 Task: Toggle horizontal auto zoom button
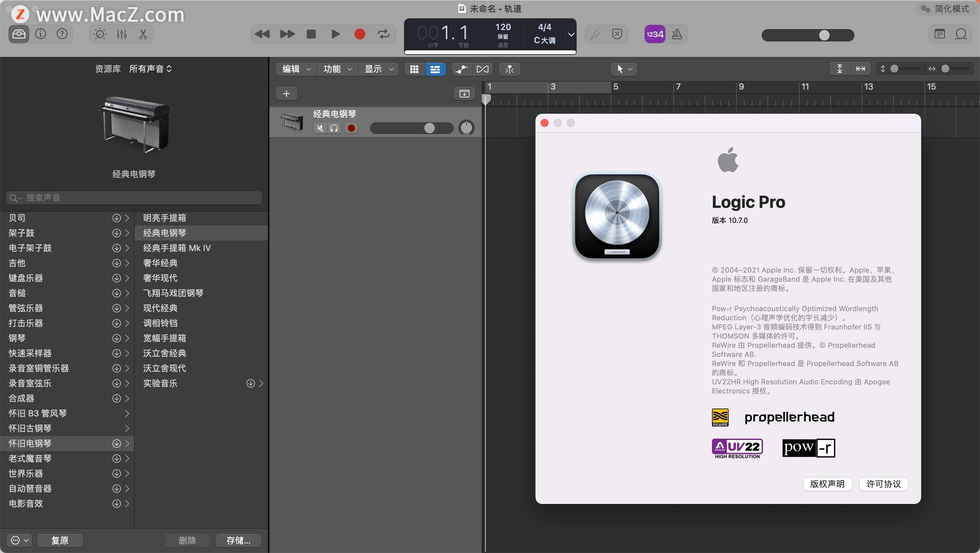point(861,68)
